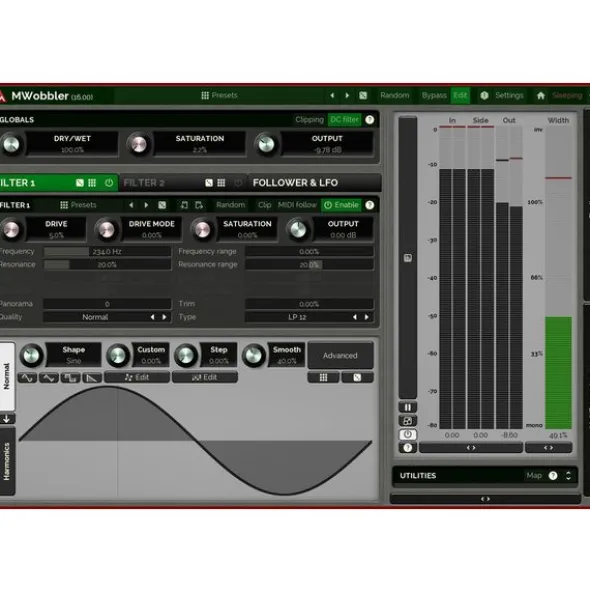Viewport: 590px width, 591px height.
Task: Toggle MIDI follow for Filter 1
Action: click(297, 205)
